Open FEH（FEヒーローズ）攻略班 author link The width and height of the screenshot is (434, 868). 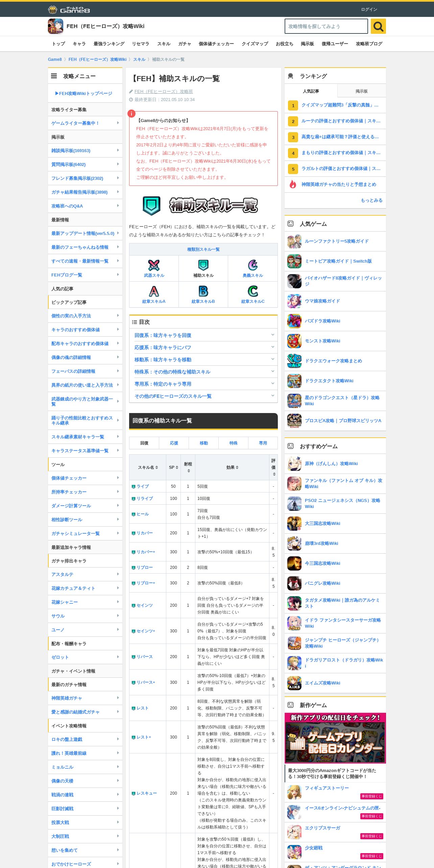click(x=164, y=92)
